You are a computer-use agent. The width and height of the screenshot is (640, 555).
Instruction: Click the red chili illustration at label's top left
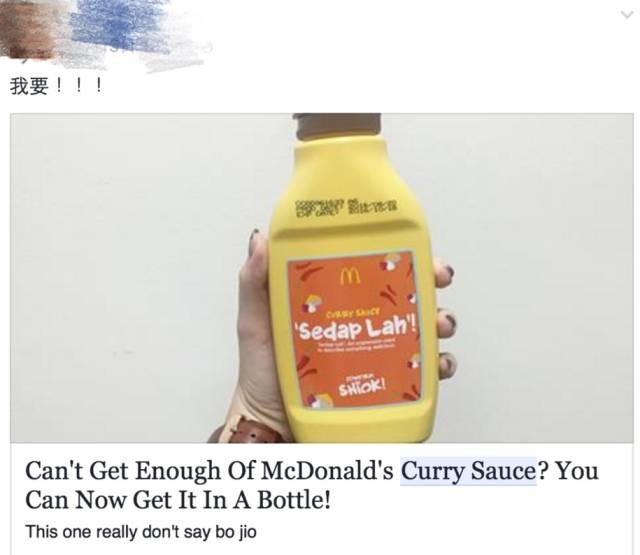(x=310, y=271)
